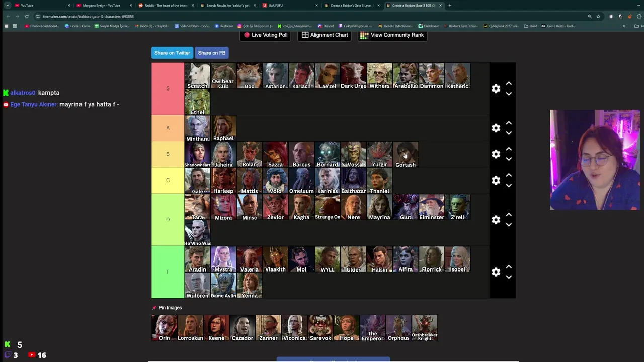Move D tier row down with arrow
The height and width of the screenshot is (362, 644).
509,225
